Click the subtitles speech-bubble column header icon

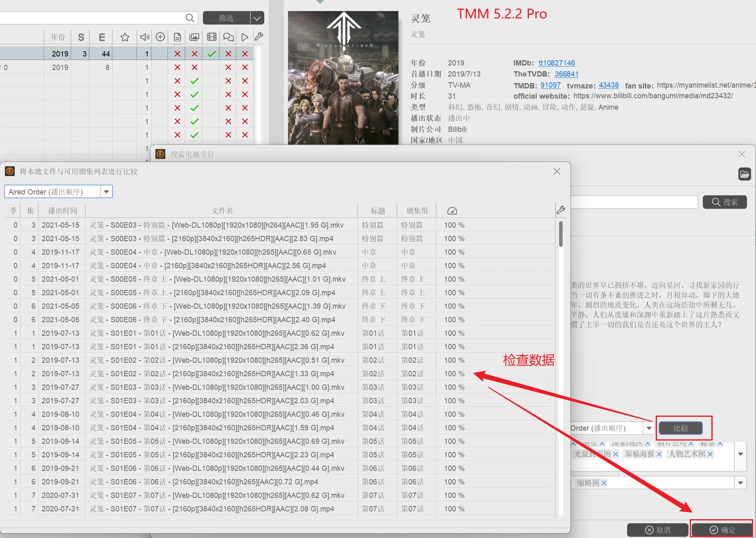228,37
